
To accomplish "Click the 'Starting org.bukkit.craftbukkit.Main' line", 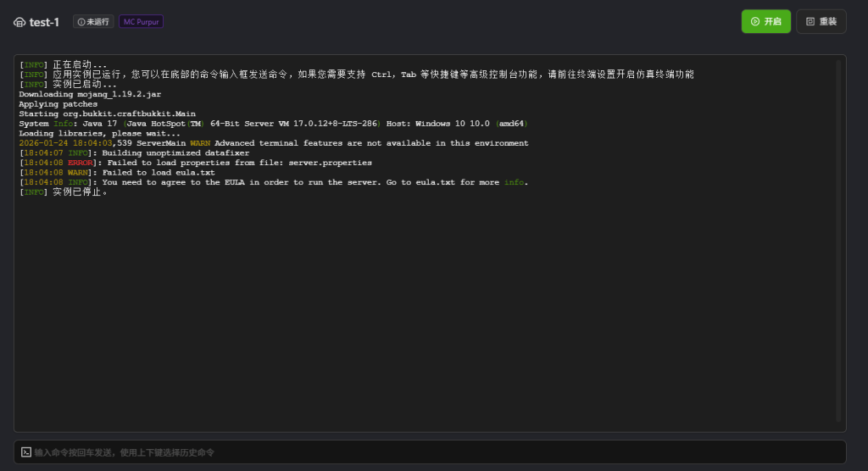I will point(107,114).
